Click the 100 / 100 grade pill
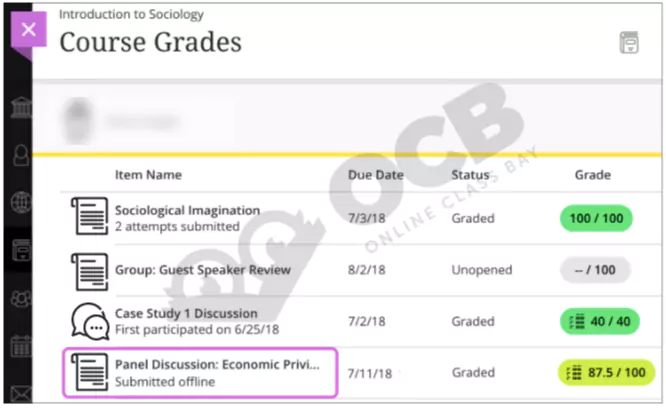 tap(596, 217)
